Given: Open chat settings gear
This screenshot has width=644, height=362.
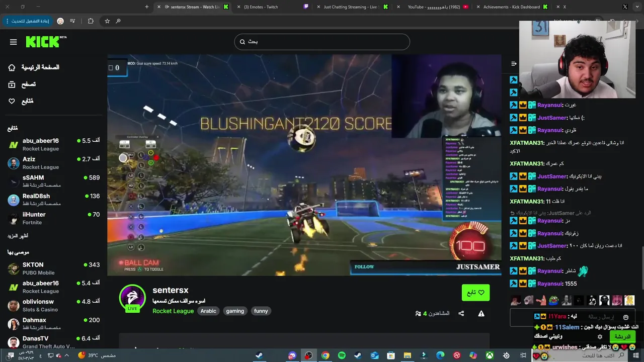Looking at the screenshot, I should (x=600, y=337).
